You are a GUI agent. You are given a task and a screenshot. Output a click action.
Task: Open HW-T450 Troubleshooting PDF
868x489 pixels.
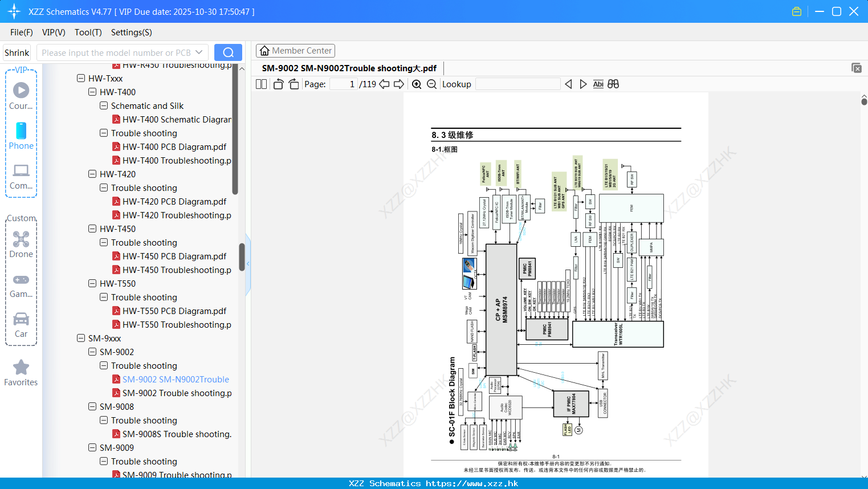(x=172, y=270)
